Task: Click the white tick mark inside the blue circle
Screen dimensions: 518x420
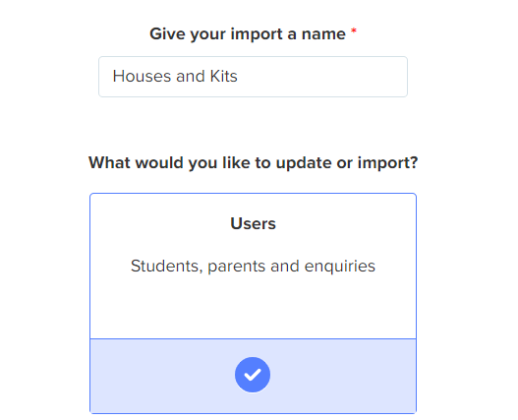Action: click(x=253, y=375)
